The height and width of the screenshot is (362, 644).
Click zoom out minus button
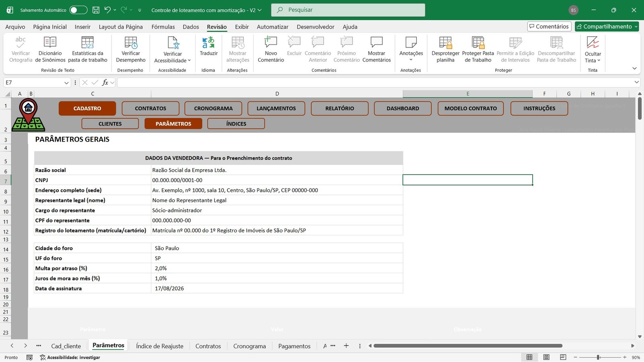pos(575,357)
